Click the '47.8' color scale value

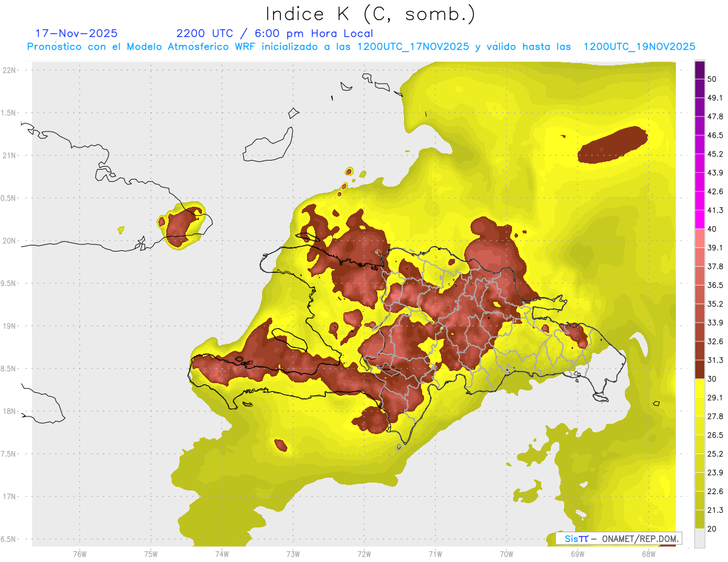click(x=715, y=116)
